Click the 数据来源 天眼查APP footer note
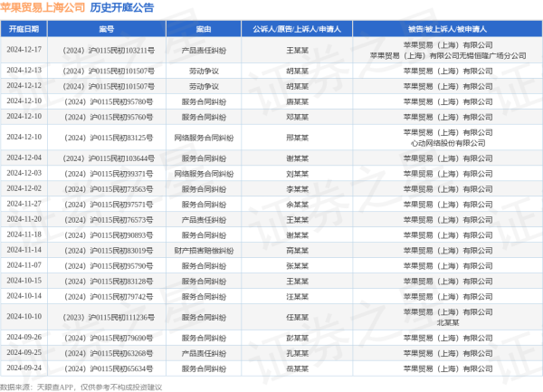Image resolution: width=543 pixels, height=392 pixels. click(81, 387)
